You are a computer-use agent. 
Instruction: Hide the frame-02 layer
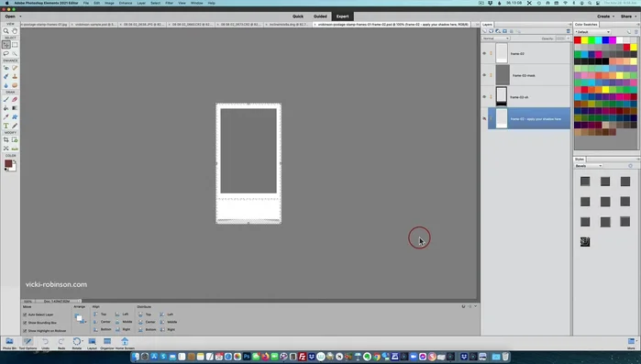click(484, 53)
